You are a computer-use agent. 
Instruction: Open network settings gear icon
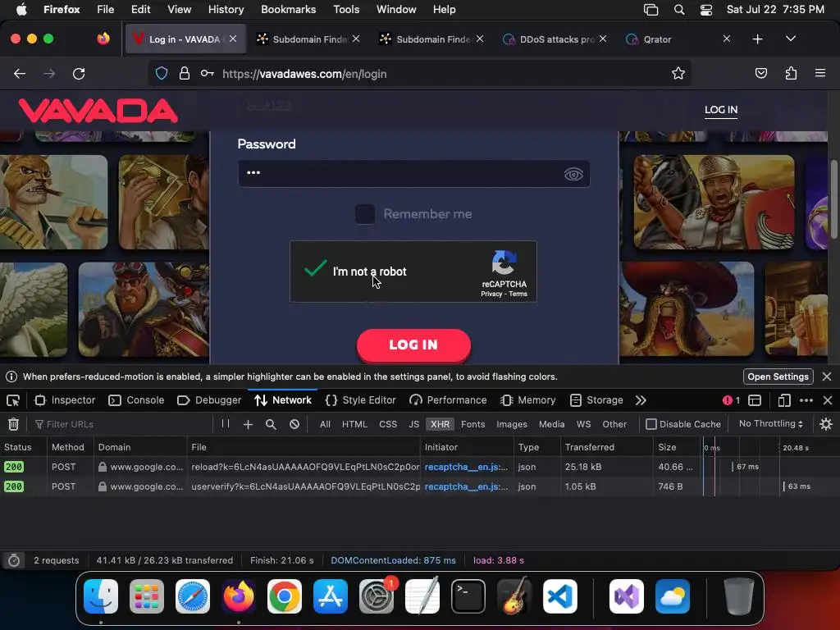[x=826, y=424]
